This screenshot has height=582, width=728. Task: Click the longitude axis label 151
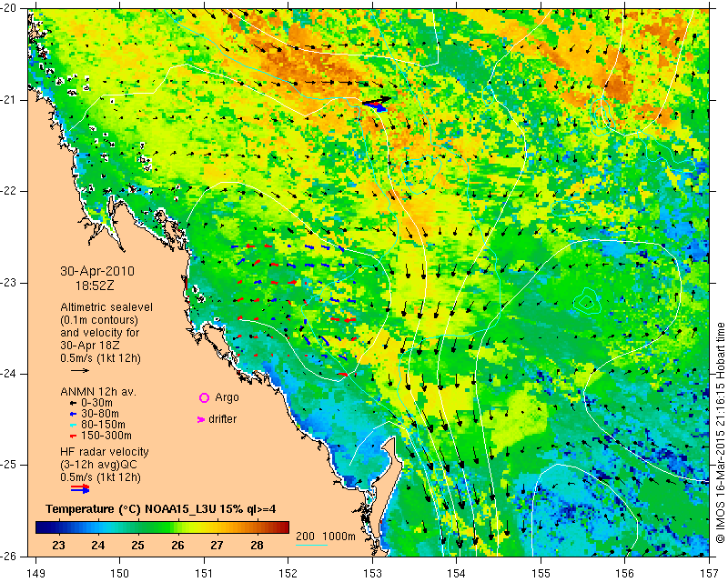(204, 573)
